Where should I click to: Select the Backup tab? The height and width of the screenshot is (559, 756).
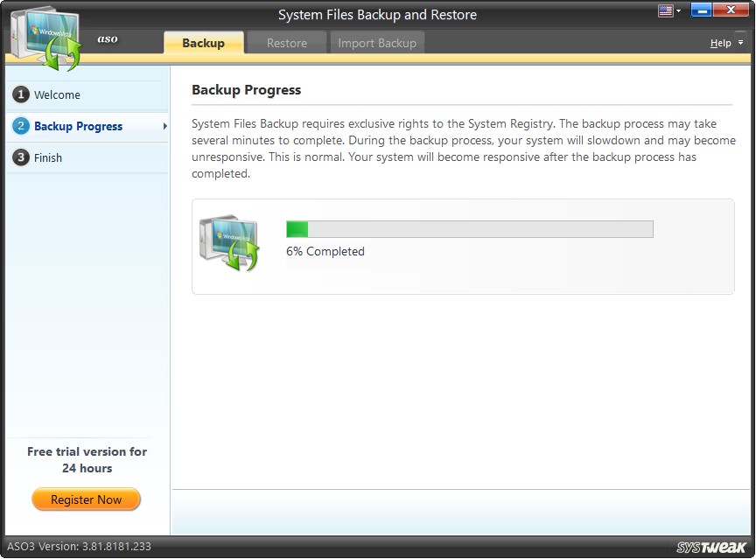click(x=203, y=42)
